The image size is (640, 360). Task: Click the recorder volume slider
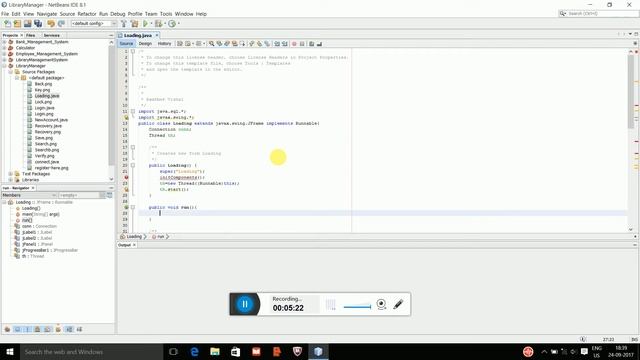click(357, 307)
